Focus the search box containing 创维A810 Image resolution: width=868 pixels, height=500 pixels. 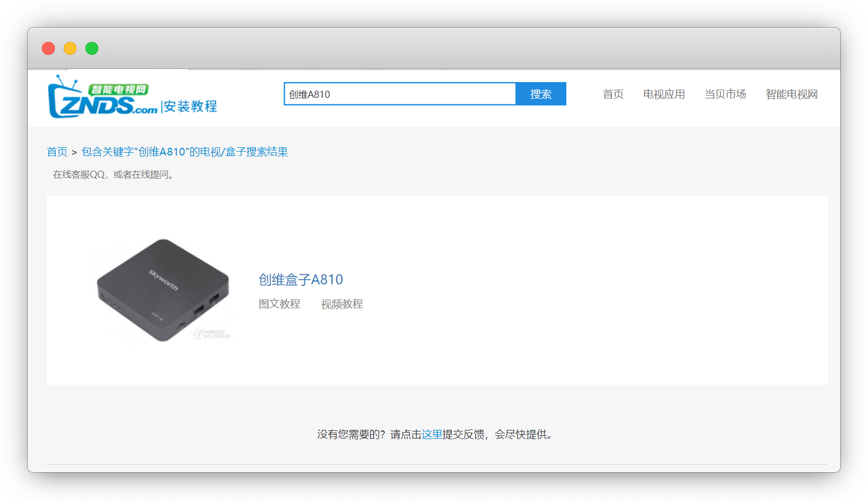pos(399,94)
